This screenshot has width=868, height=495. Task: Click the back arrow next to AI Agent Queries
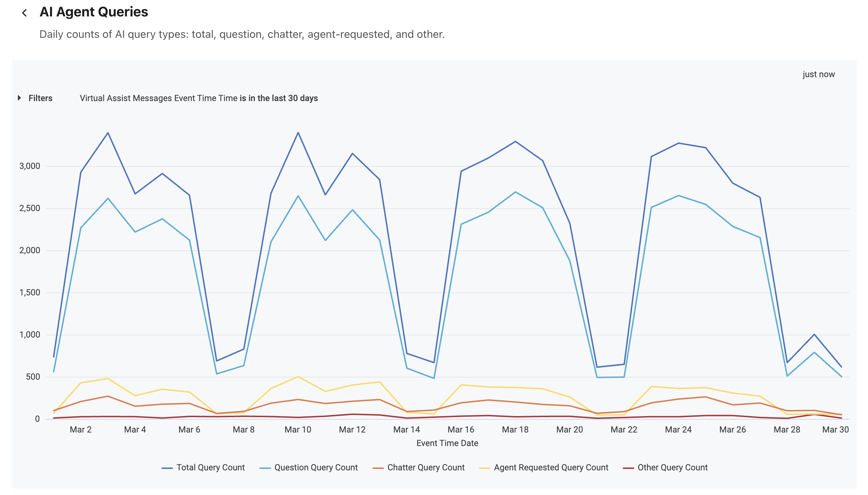coord(25,12)
